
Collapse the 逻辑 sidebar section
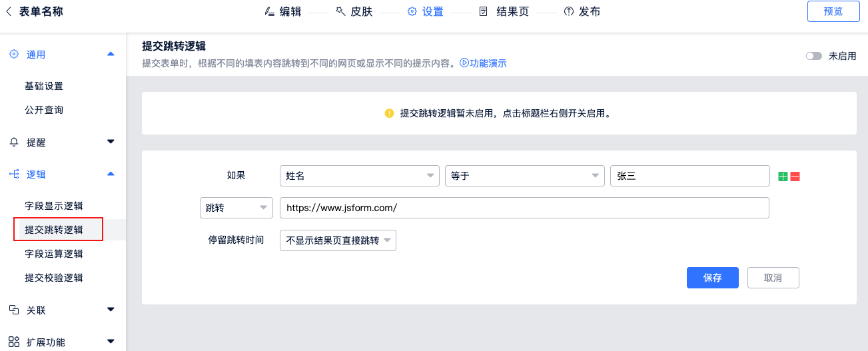pos(111,174)
